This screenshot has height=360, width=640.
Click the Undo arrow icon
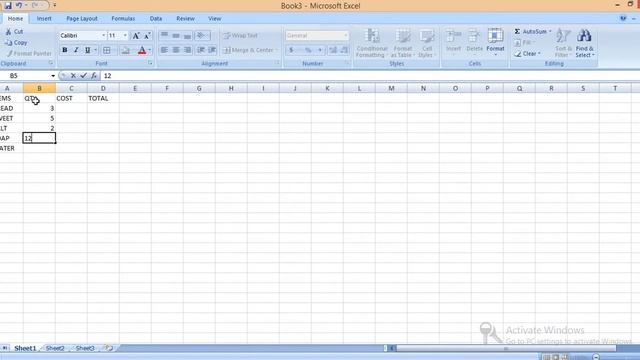19,6
